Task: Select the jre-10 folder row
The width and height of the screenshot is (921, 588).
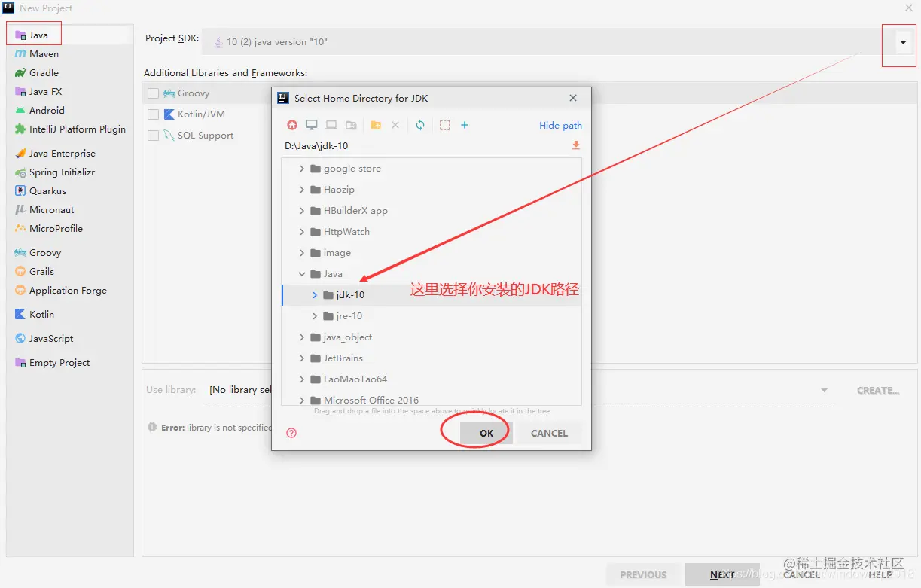Action: [x=432, y=316]
